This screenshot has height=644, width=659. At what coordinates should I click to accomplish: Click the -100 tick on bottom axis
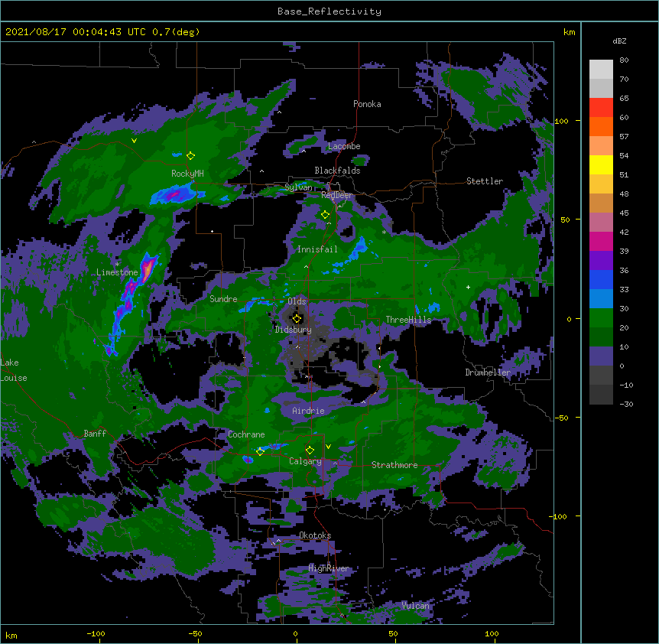pyautogui.click(x=96, y=634)
